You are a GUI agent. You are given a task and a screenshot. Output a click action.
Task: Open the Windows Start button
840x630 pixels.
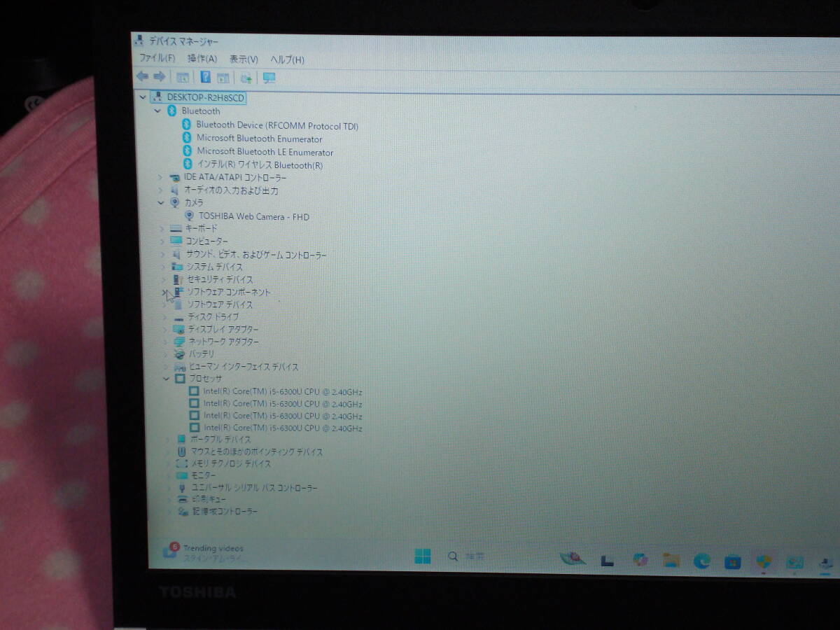click(x=422, y=556)
